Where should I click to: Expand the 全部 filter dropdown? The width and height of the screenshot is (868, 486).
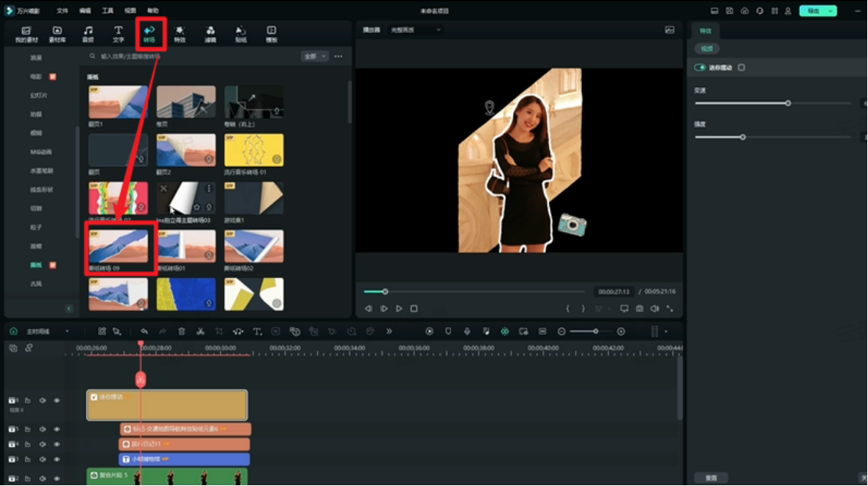point(314,56)
